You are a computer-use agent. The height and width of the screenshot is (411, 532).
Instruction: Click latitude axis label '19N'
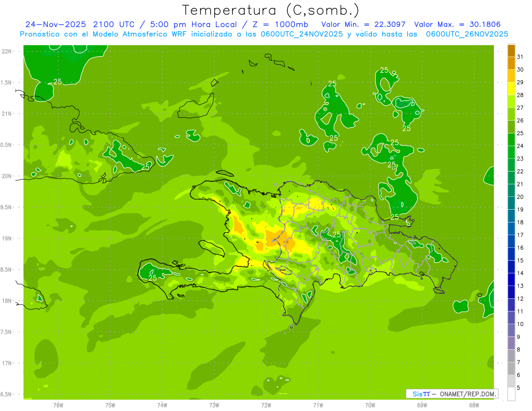click(x=7, y=238)
